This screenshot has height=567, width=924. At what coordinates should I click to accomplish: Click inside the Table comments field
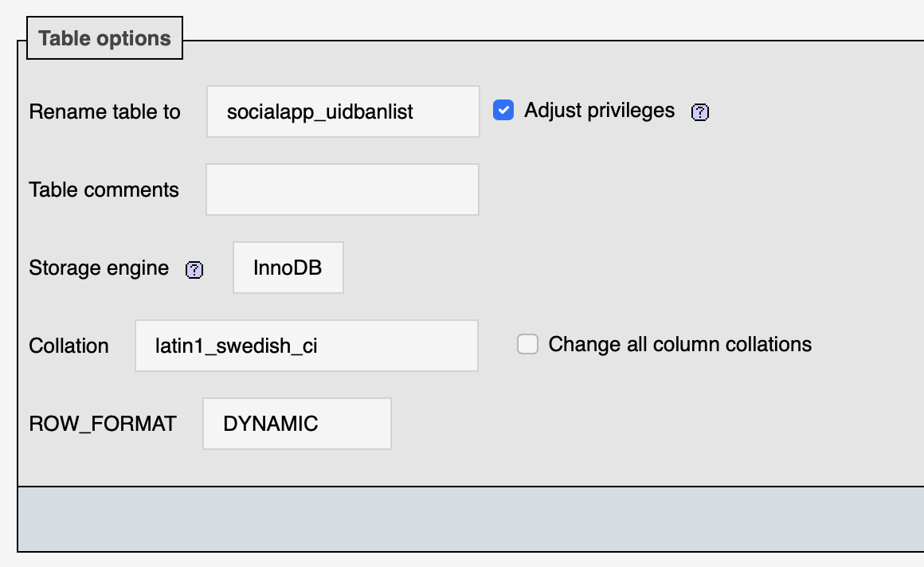[x=342, y=189]
